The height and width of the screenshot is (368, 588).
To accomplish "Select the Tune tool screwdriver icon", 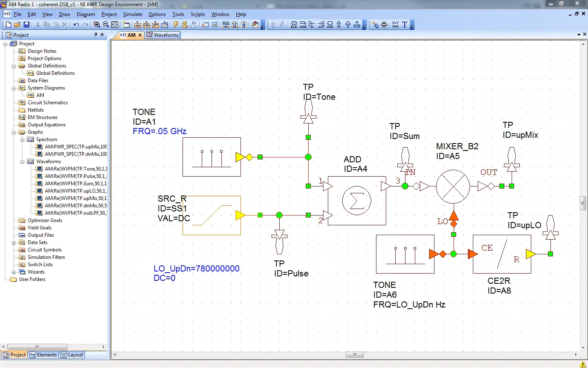I will click(375, 25).
